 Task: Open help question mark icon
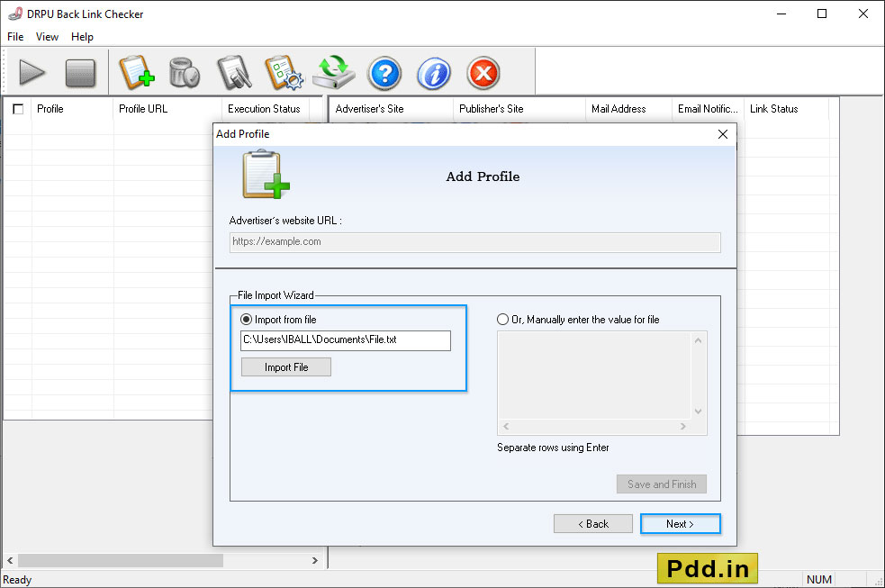click(384, 73)
